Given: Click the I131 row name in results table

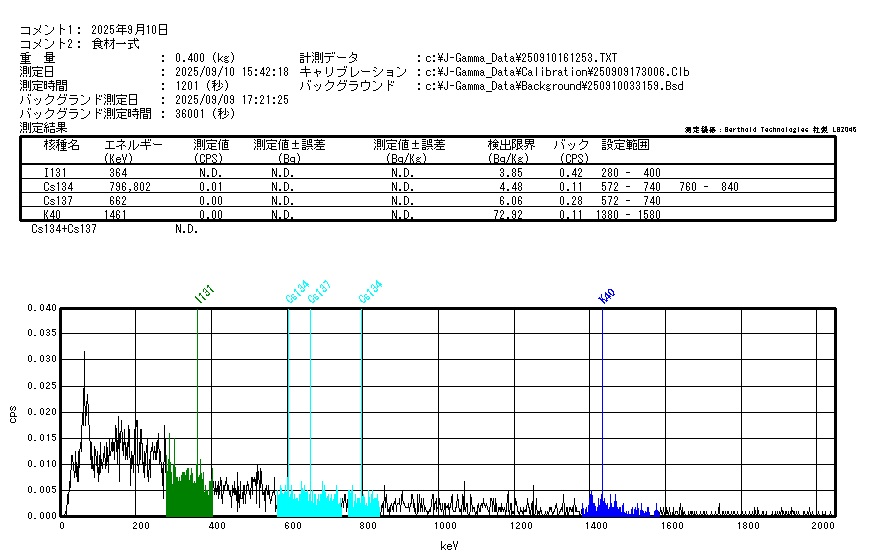Looking at the screenshot, I should [x=45, y=172].
